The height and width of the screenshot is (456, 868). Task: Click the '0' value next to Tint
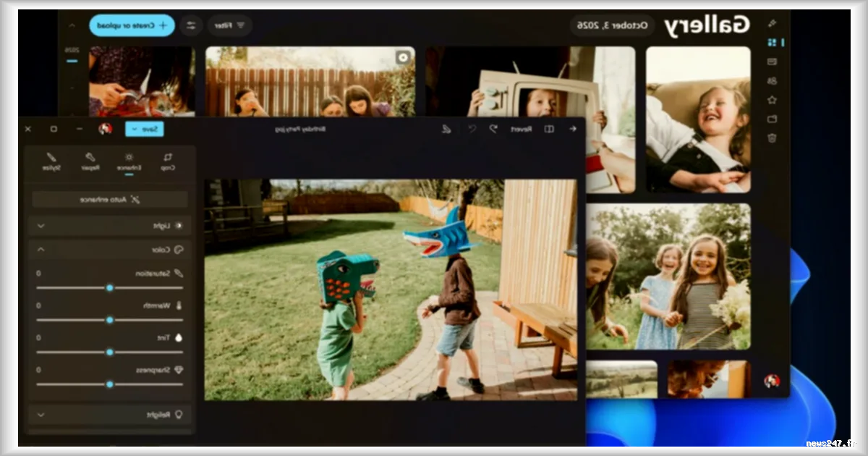coord(38,337)
